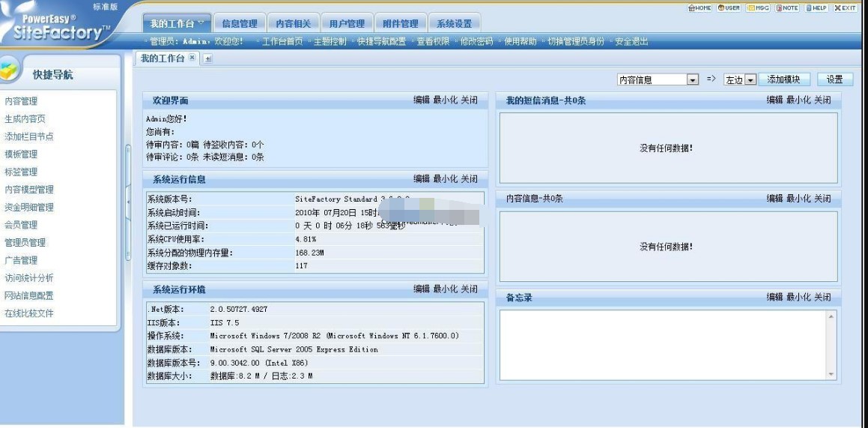Add a new tab with plus icon
Screen dimensions: 868x428
[207, 58]
